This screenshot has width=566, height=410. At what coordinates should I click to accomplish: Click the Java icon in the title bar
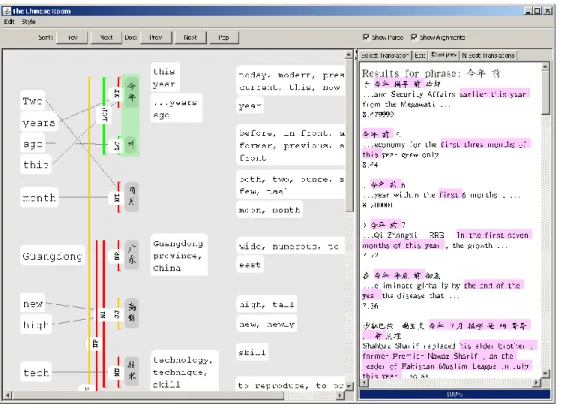[x=6, y=11]
